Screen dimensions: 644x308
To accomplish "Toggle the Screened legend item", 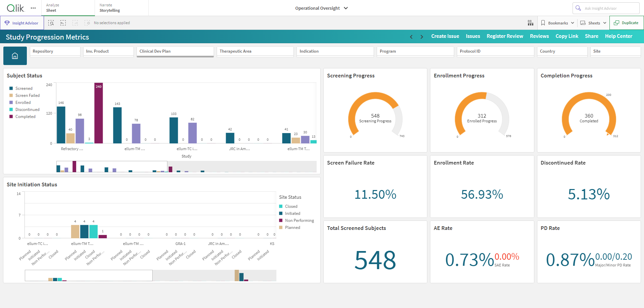I will coord(21,88).
